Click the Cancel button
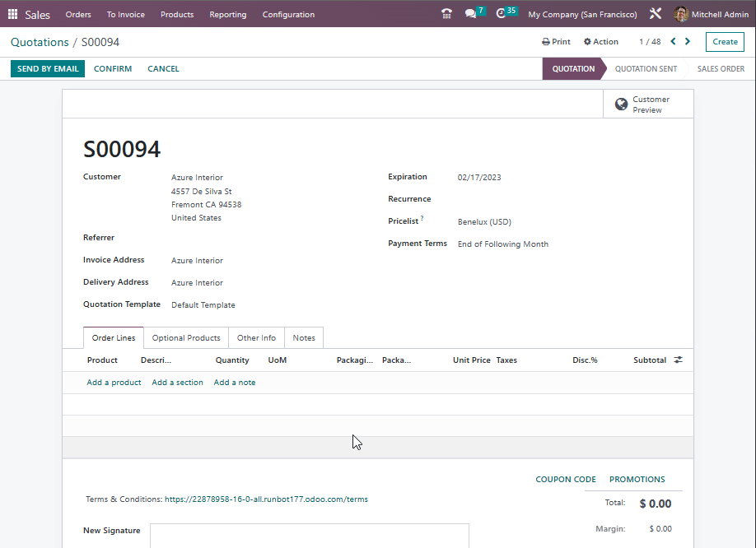 point(163,68)
